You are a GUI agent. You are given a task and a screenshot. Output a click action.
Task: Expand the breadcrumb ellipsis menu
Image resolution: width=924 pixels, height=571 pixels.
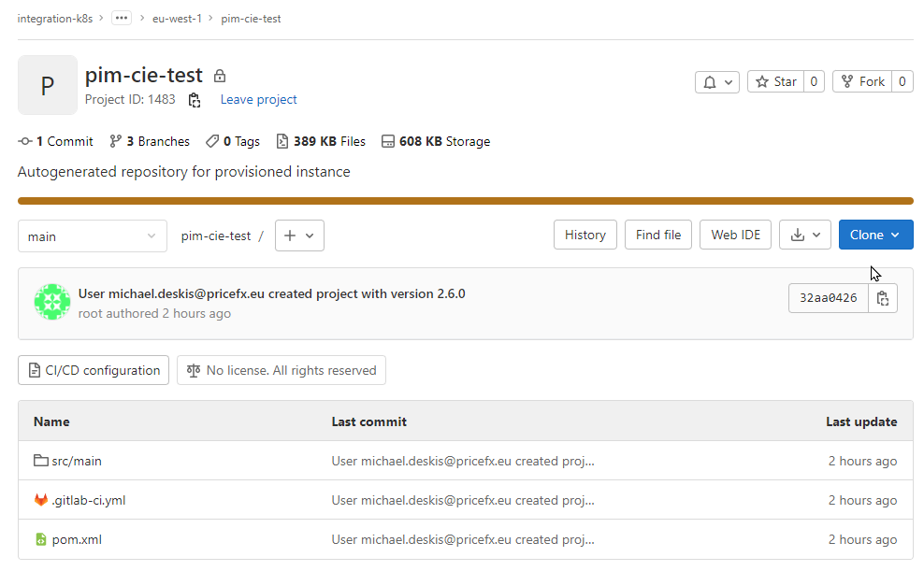tap(121, 17)
